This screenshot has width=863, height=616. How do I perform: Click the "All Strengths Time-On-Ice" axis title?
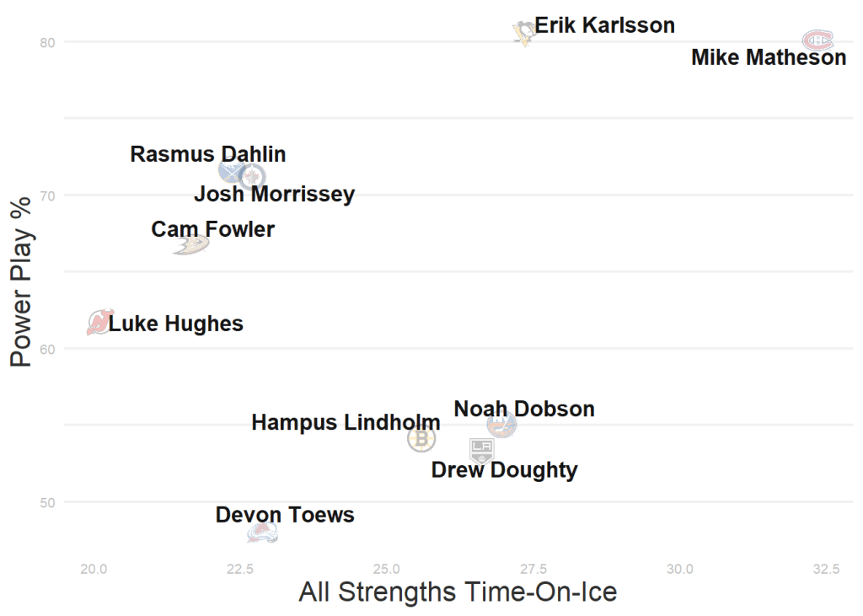click(x=458, y=592)
